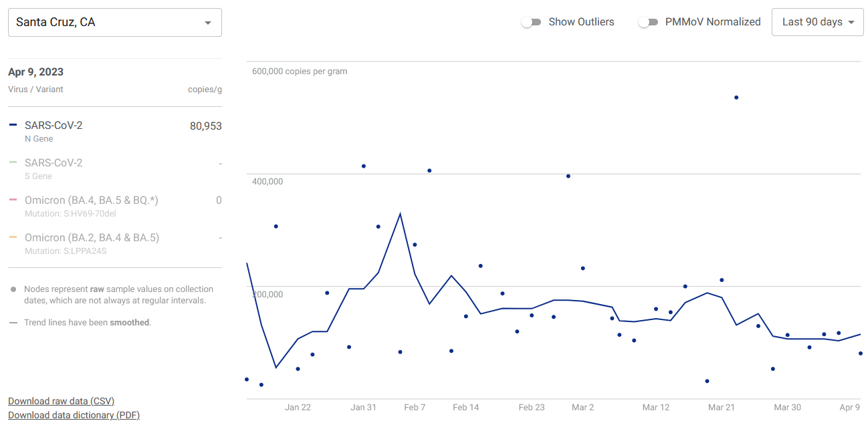Click the highest data point above 500,000

click(x=736, y=98)
